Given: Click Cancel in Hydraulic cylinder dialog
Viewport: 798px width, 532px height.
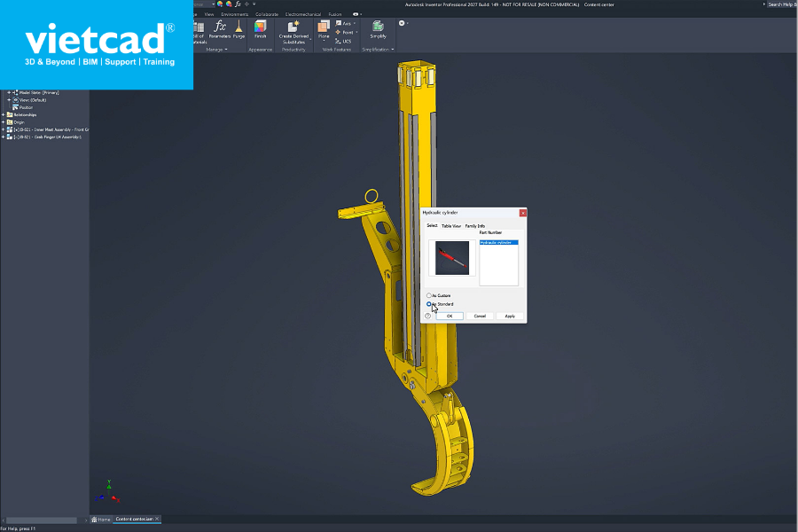Looking at the screenshot, I should [480, 317].
